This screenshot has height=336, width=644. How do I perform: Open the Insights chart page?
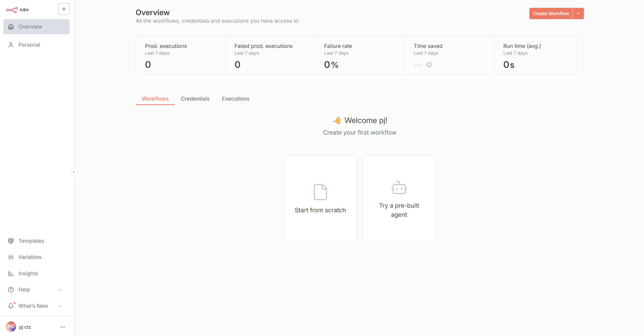pyautogui.click(x=28, y=273)
